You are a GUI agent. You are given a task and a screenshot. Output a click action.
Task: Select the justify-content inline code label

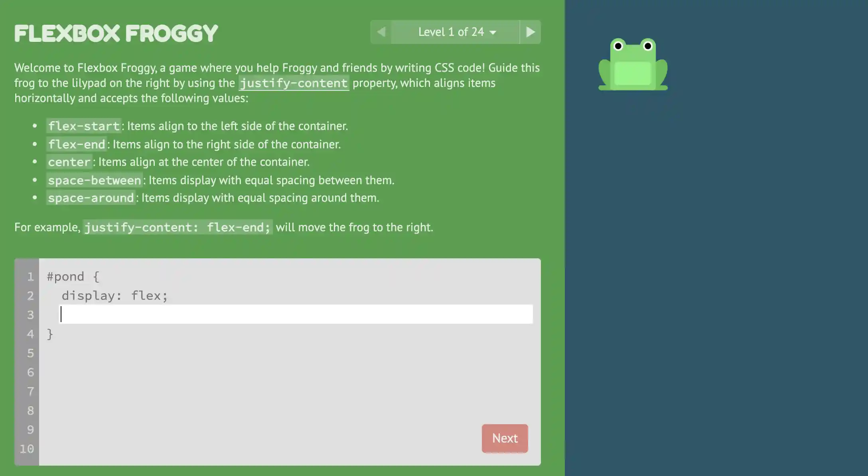point(293,83)
